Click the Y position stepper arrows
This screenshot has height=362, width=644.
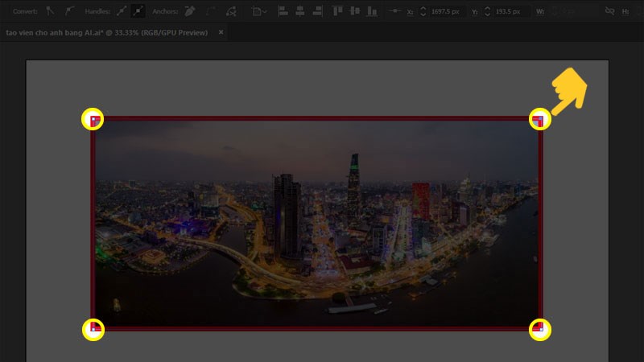[486, 11]
